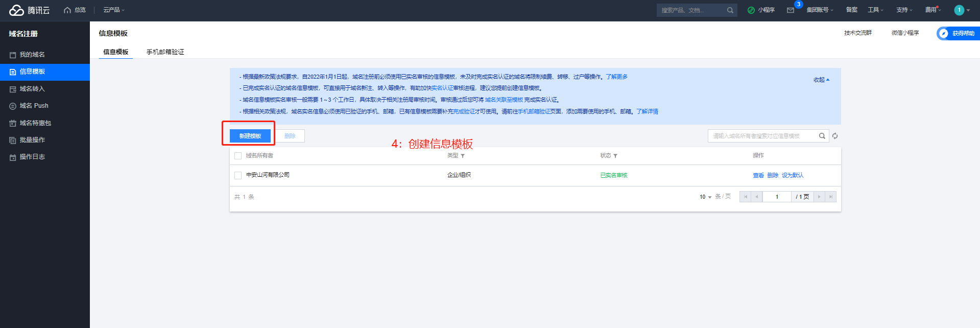Click the search magnifier in top navigation bar
This screenshot has width=980, height=328.
coord(730,10)
